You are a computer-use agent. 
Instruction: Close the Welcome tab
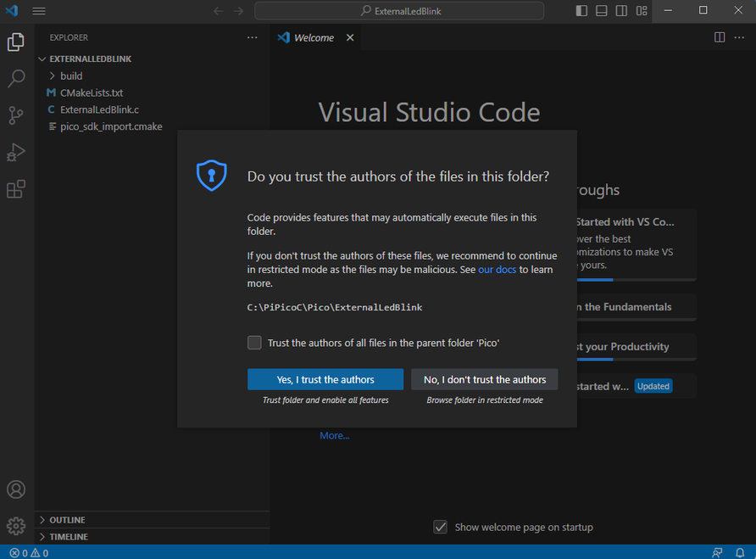tap(350, 37)
